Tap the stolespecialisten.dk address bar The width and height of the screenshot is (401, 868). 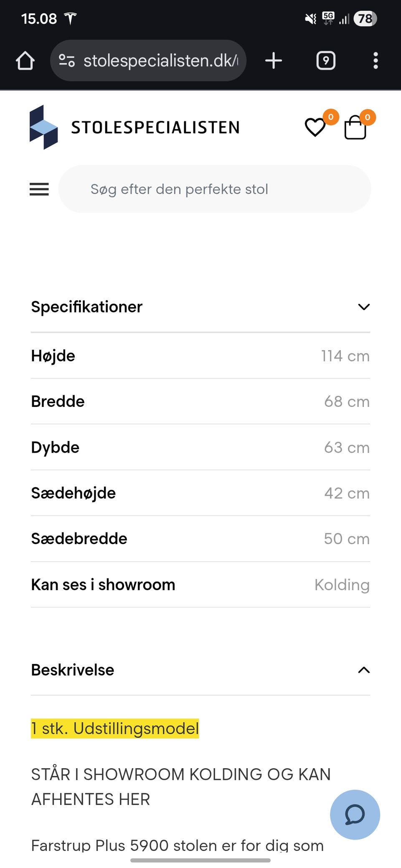pyautogui.click(x=161, y=61)
